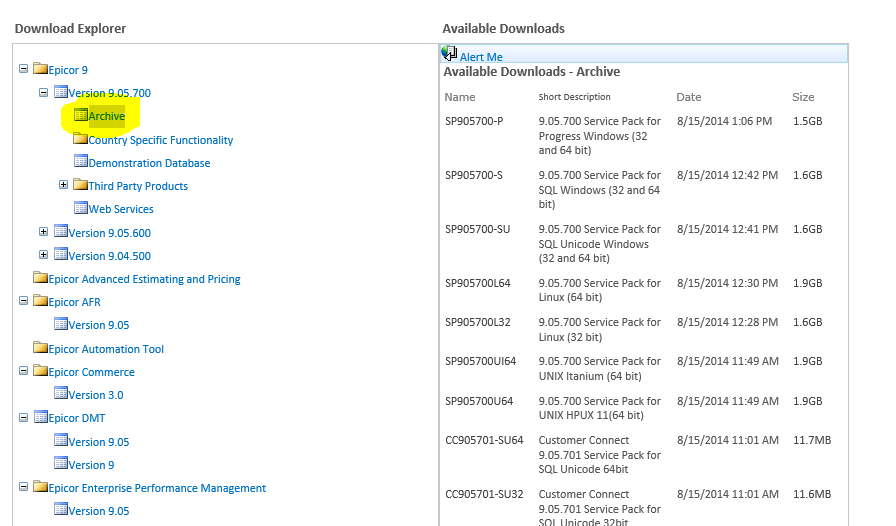Click the Epicor DMT list icon
Image resolution: width=896 pixels, height=526 pixels.
click(x=40, y=417)
